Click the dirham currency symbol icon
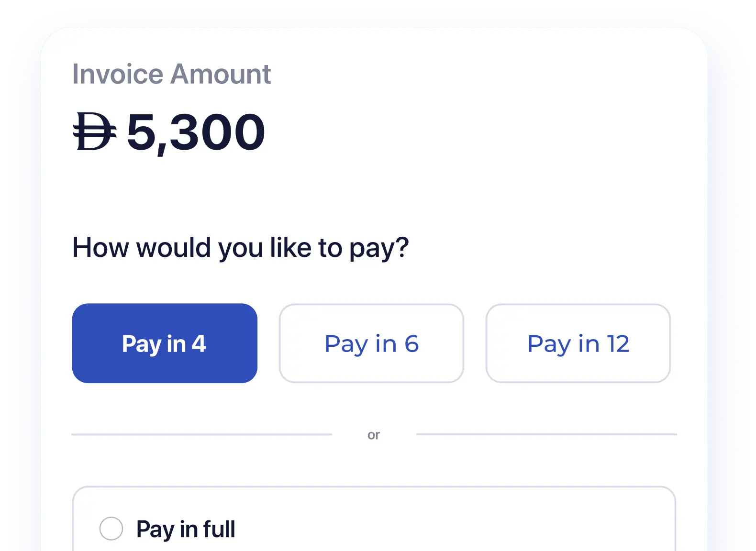Screen dimensions: 756x551 94,132
